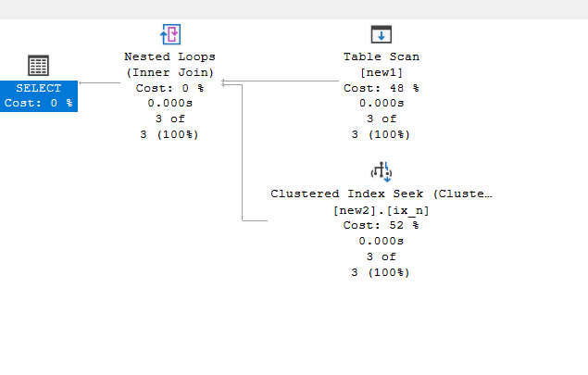Click the 3 (100%) row count under Table Scan
Viewport: 588px width, 375px height.
click(381, 134)
